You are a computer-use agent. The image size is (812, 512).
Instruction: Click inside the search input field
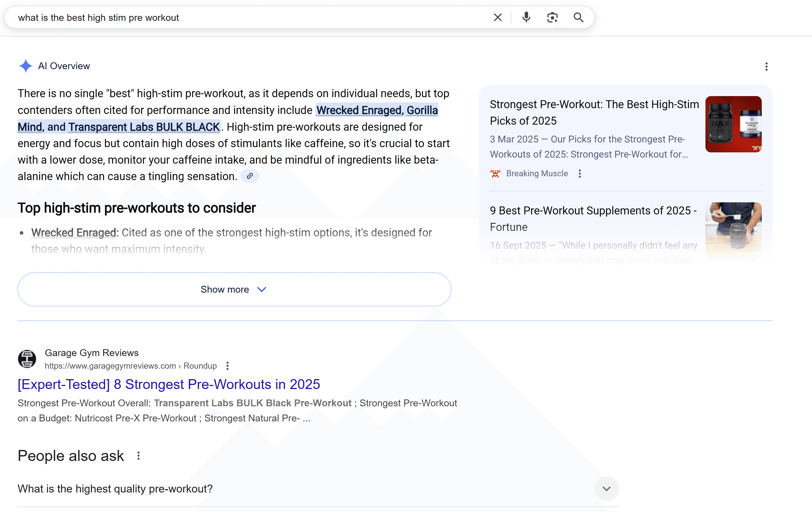click(x=236, y=17)
